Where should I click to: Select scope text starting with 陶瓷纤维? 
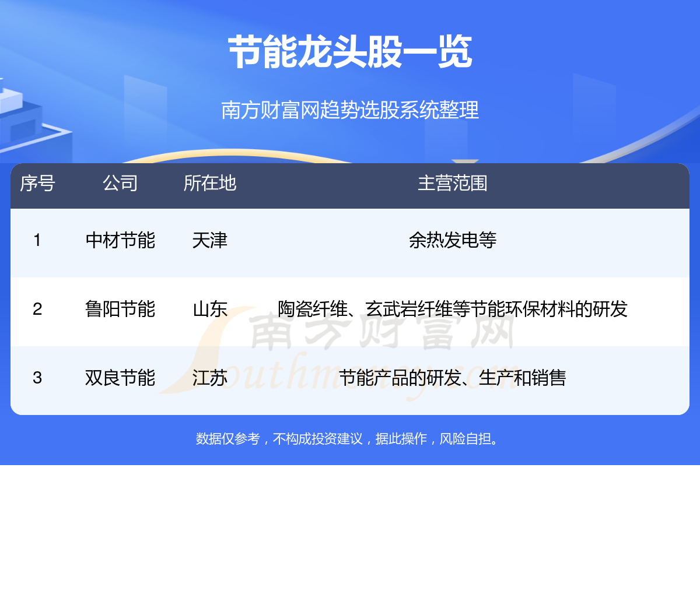click(x=453, y=309)
